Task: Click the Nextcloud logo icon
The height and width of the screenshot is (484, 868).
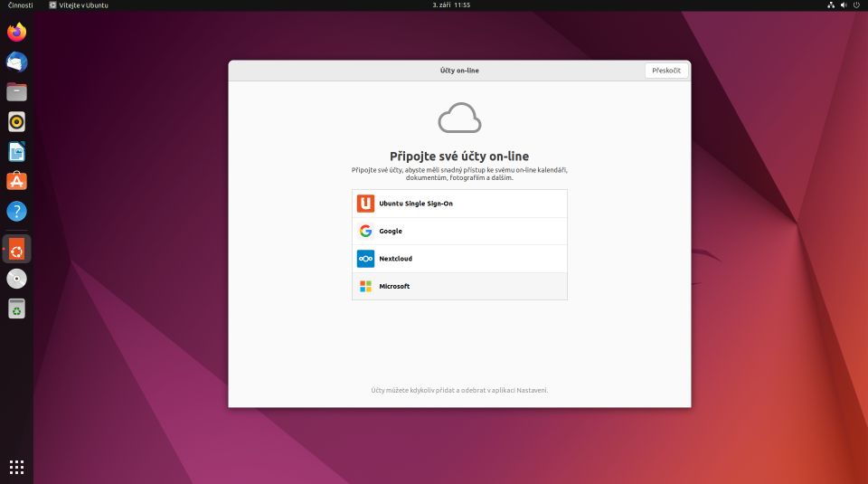Action: [365, 259]
